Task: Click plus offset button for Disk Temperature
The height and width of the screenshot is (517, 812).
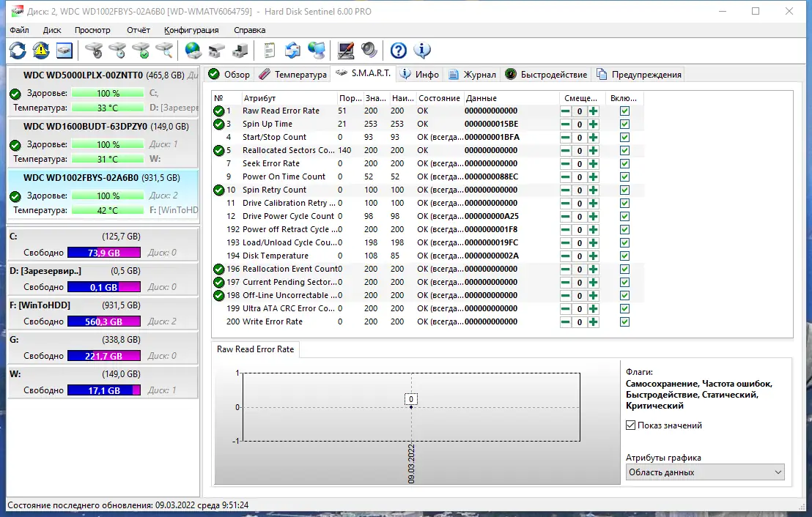Action: (594, 256)
